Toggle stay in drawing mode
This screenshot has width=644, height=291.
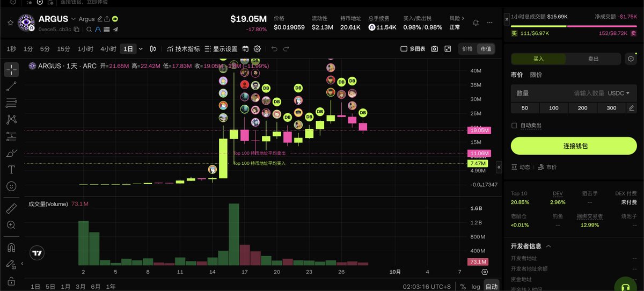click(11, 264)
